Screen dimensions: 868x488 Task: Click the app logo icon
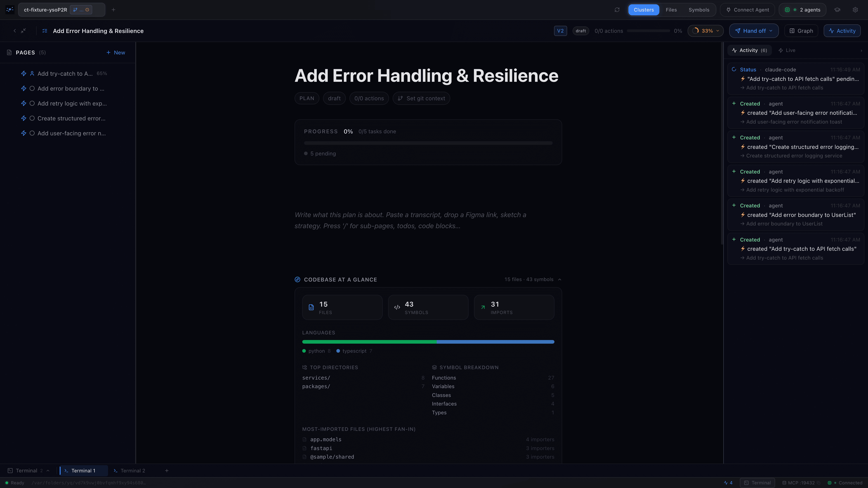pyautogui.click(x=10, y=10)
